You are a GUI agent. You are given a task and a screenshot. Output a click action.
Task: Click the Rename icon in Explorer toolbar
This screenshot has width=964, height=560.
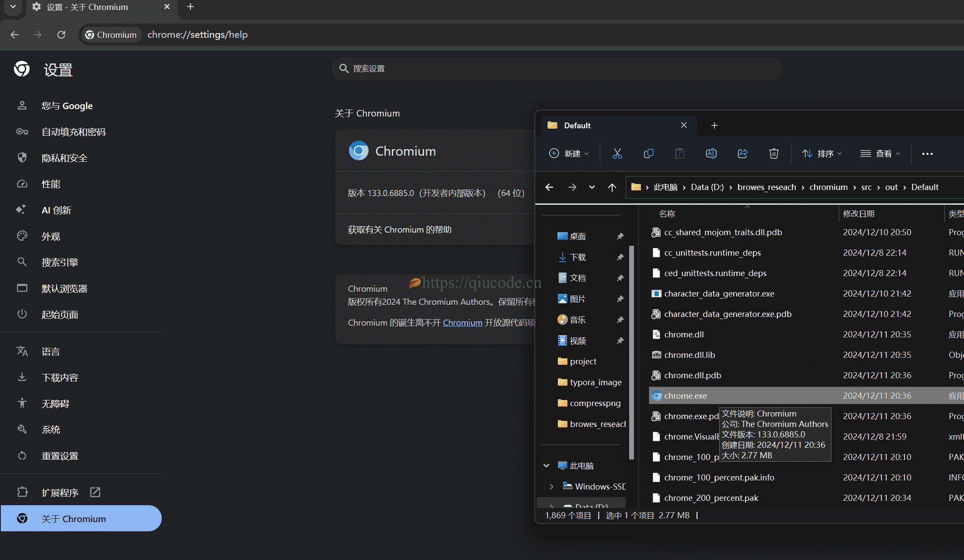pyautogui.click(x=711, y=153)
